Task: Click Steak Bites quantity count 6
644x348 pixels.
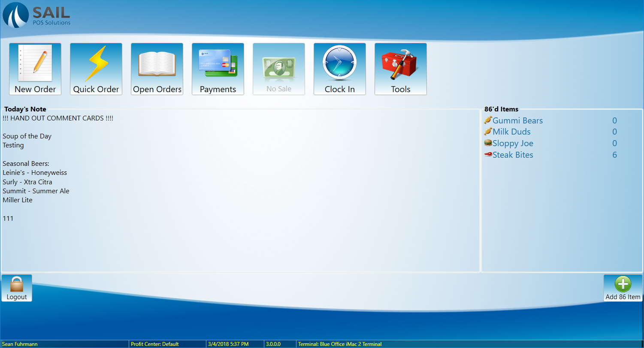Action: tap(614, 155)
